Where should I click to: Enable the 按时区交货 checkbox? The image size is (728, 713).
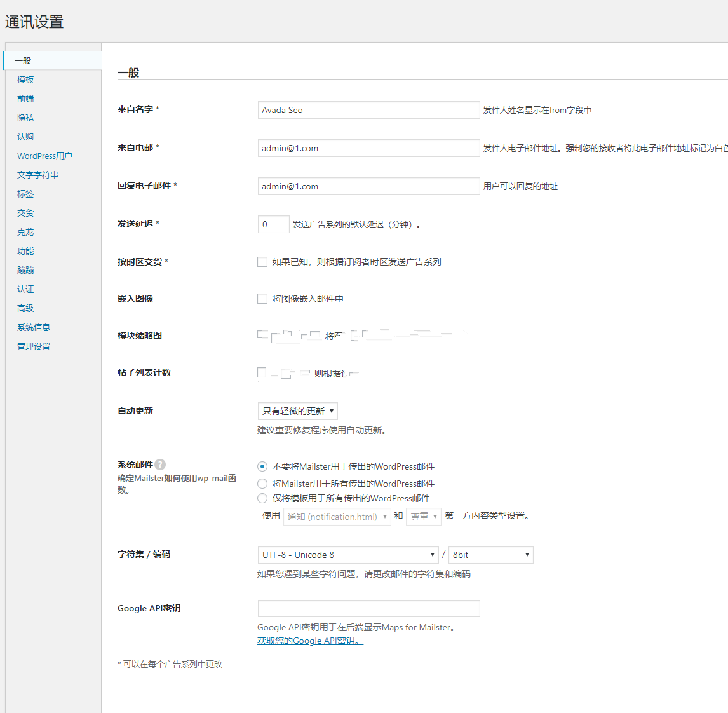262,262
